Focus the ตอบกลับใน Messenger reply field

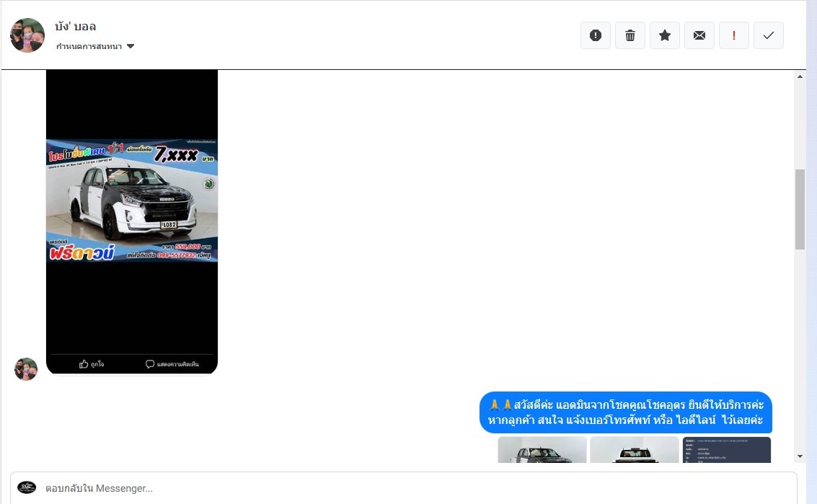click(404, 488)
